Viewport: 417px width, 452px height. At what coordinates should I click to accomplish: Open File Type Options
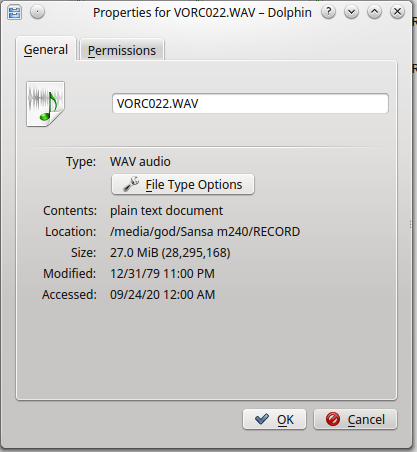click(183, 184)
